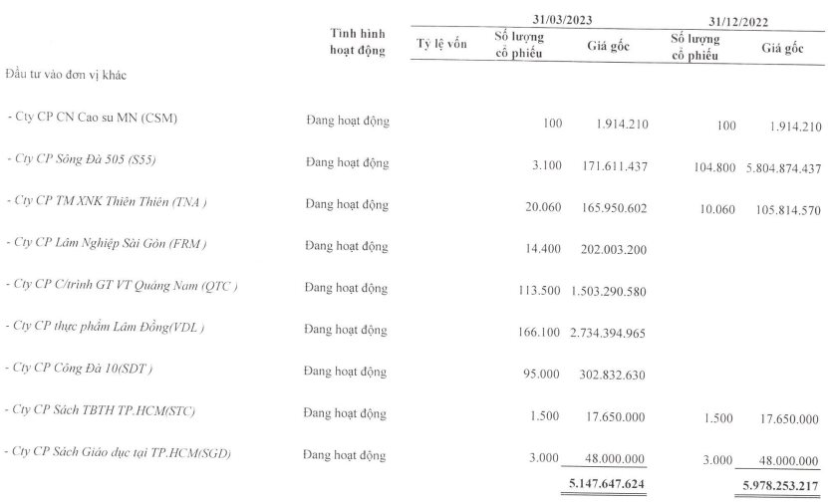Select the 2.734.394.965 cost value

point(608,333)
